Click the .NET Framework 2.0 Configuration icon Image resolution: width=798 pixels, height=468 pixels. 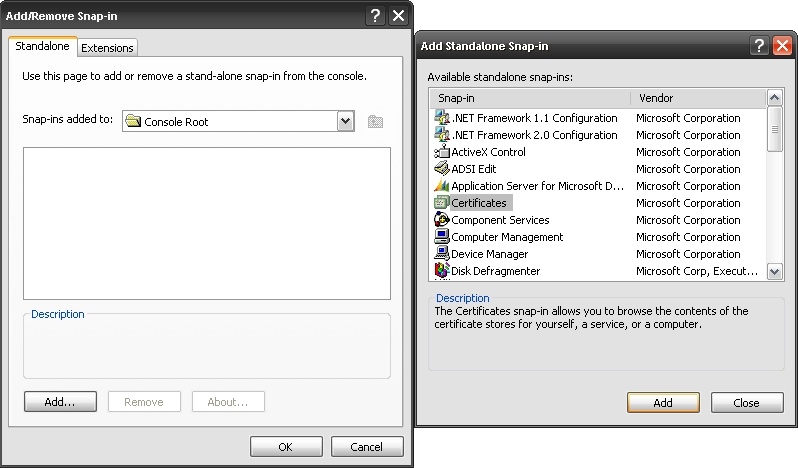click(x=442, y=135)
